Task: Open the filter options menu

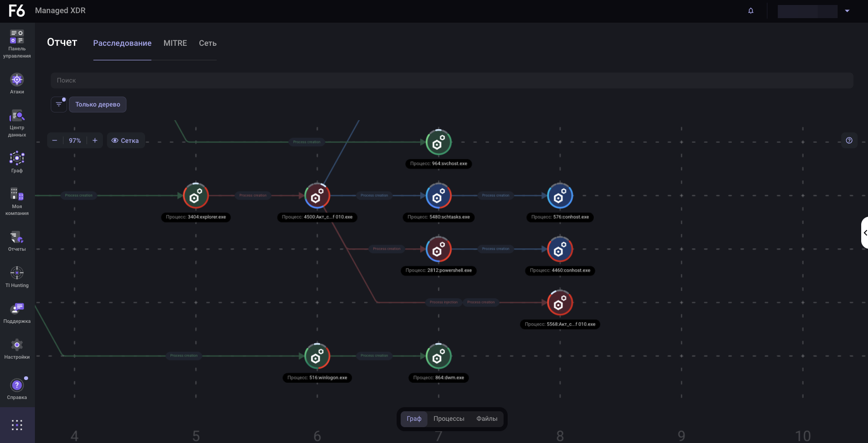Action: tap(59, 104)
